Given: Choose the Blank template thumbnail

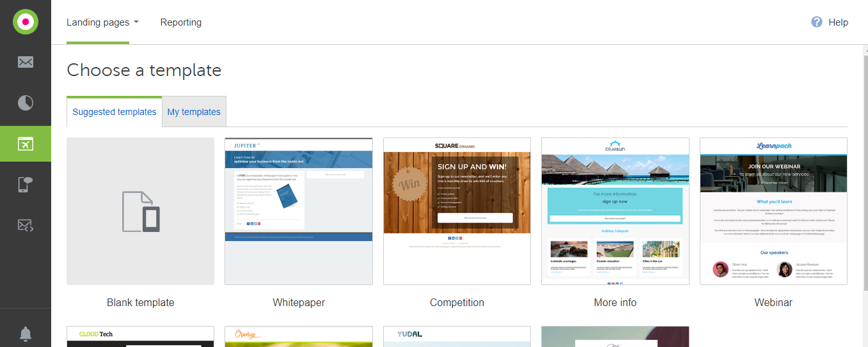Looking at the screenshot, I should pyautogui.click(x=140, y=211).
